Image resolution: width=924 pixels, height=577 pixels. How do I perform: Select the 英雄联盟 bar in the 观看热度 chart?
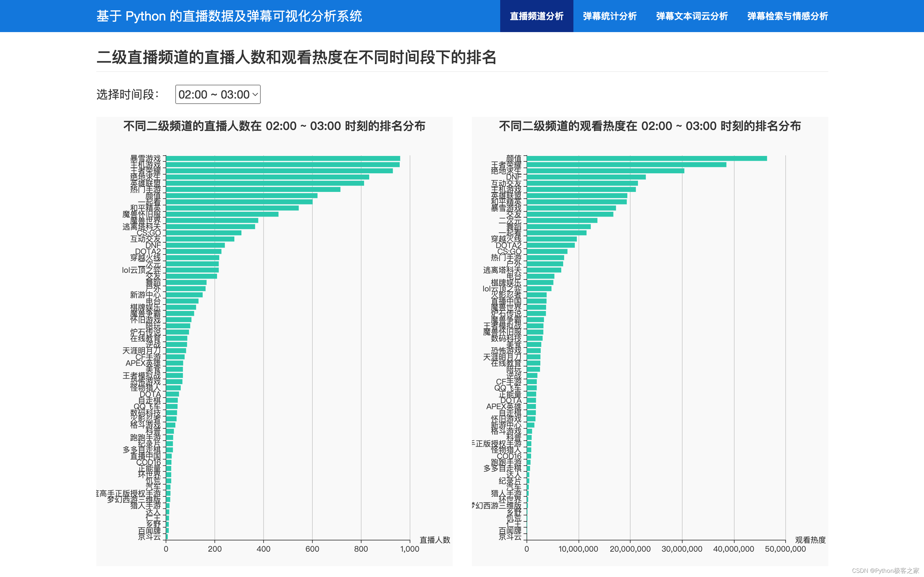pyautogui.click(x=577, y=196)
